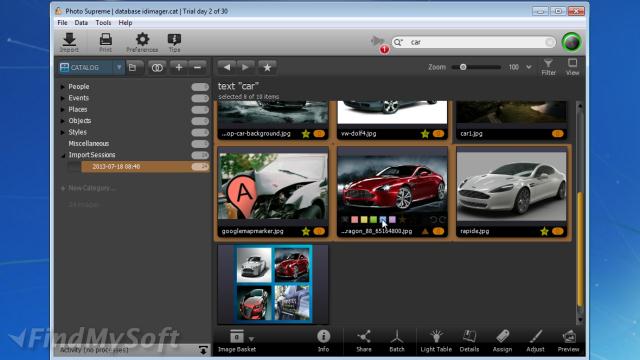The height and width of the screenshot is (360, 640).
Task: Open the Preview tool
Action: point(569,341)
